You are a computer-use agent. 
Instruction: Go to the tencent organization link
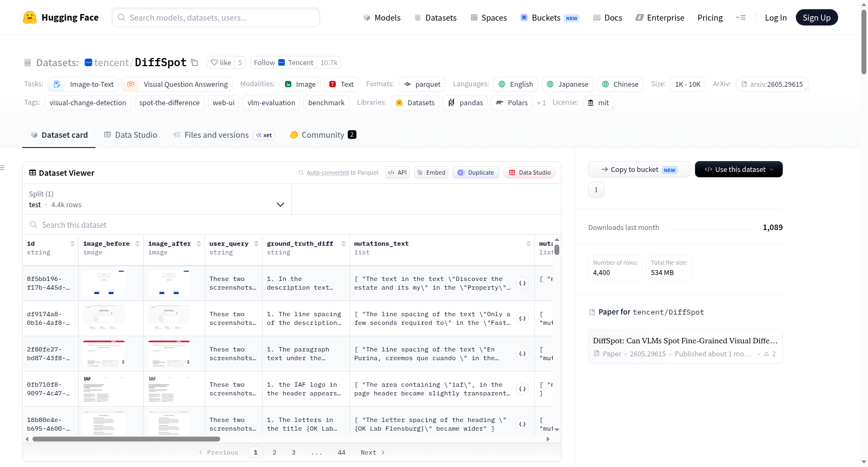[111, 62]
